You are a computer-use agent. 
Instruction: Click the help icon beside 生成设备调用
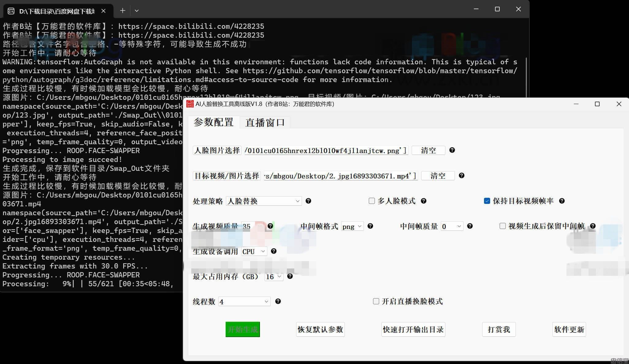[x=274, y=251]
